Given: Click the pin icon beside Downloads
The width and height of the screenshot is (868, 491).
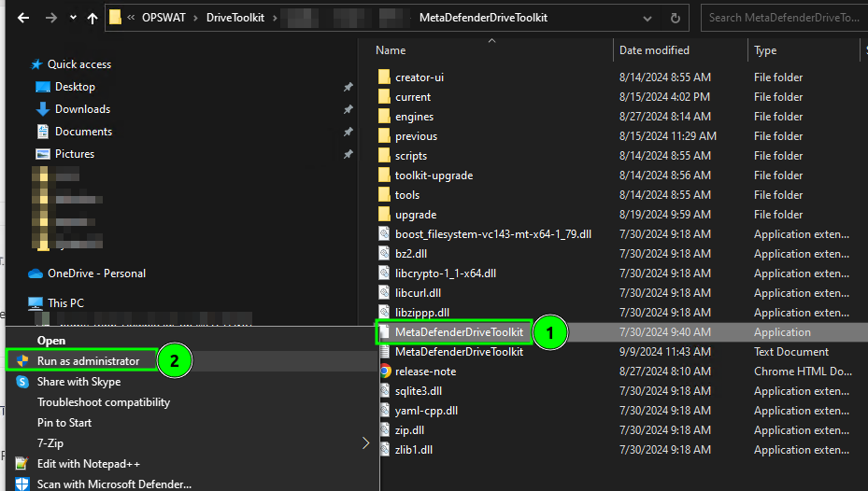Looking at the screenshot, I should click(349, 109).
